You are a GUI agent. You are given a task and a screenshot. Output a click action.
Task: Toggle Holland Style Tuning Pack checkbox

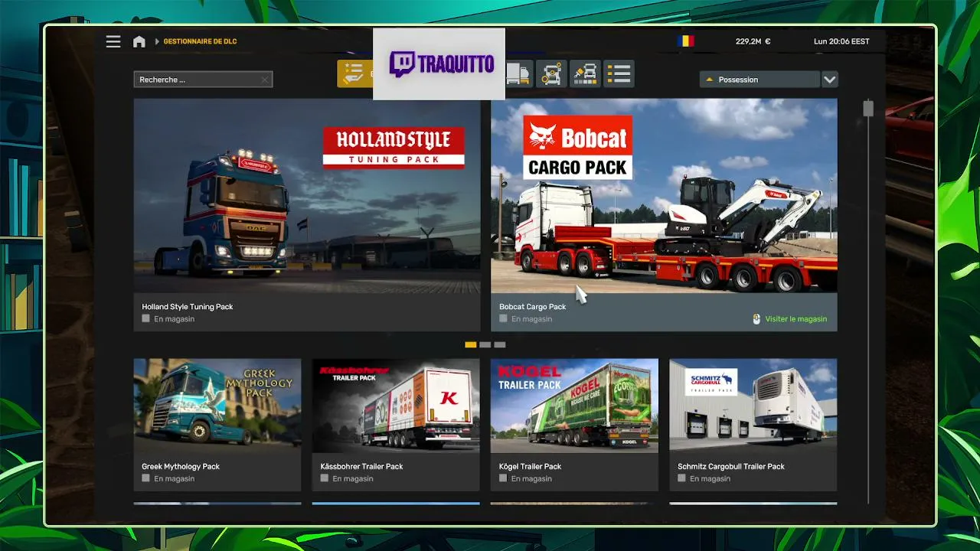146,318
